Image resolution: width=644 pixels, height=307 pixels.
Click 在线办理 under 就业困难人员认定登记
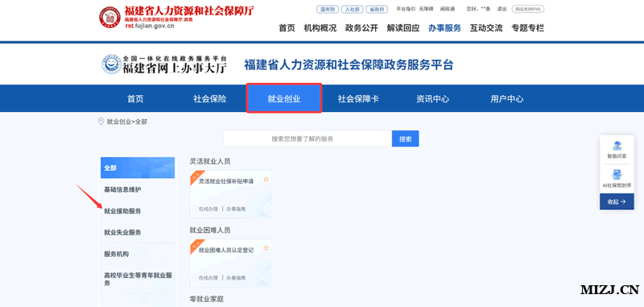click(208, 278)
